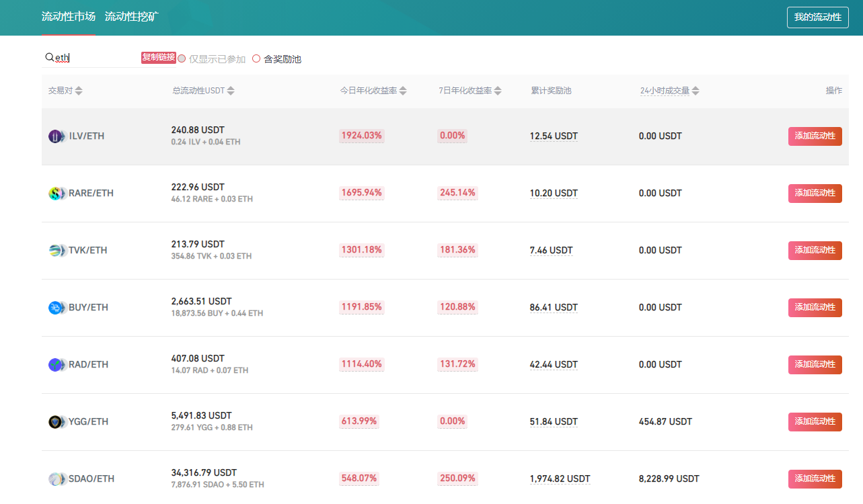Switch to 流动性市场 tab
The height and width of the screenshot is (504, 863).
tap(69, 16)
